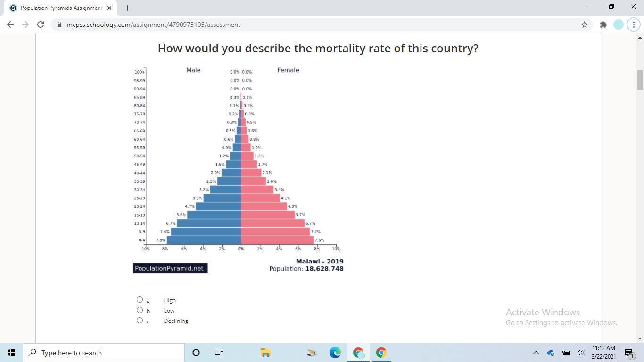Open the Windows Start menu
Screen dimensions: 644x362
(11, 353)
